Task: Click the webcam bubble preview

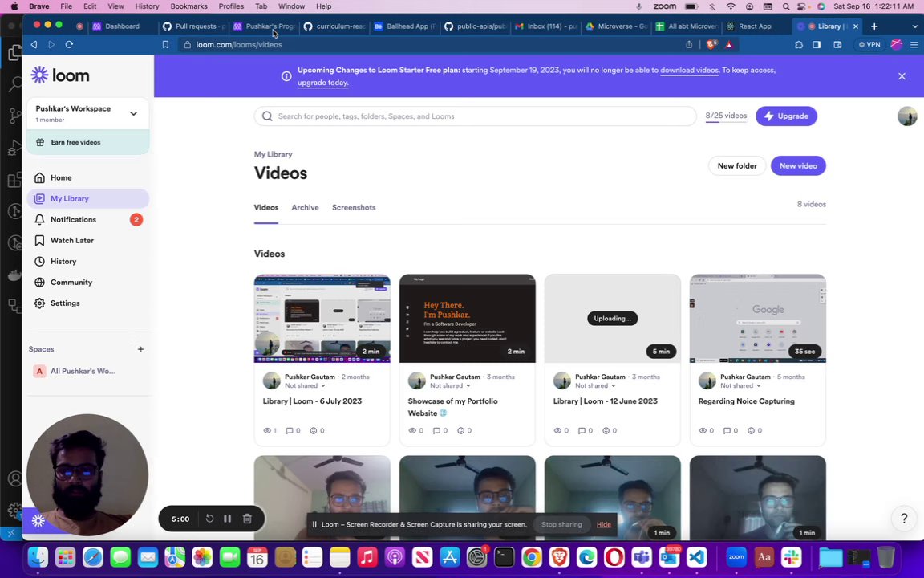Action: click(87, 474)
